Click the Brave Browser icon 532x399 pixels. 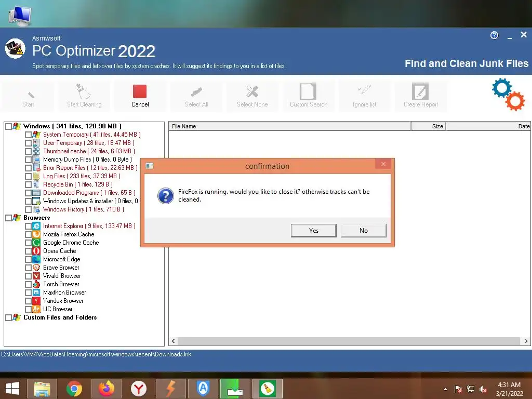(36, 268)
